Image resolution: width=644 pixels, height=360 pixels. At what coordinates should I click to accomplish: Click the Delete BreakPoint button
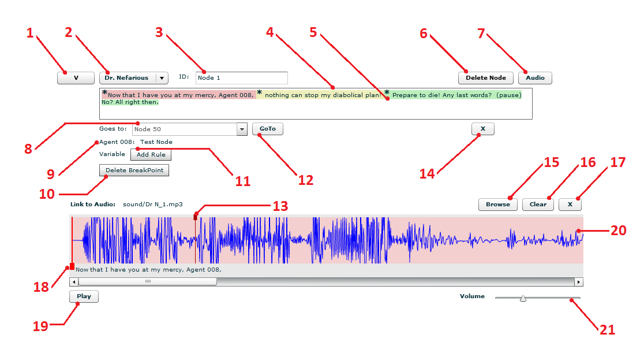tap(134, 170)
